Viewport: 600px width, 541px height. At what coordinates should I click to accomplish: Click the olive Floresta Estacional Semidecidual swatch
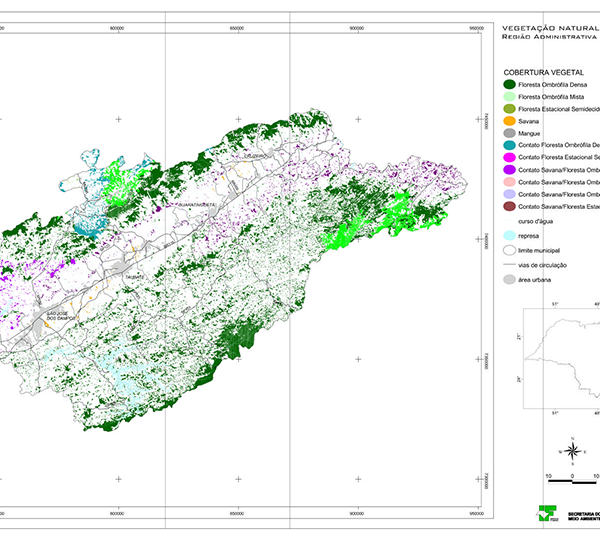pos(509,109)
